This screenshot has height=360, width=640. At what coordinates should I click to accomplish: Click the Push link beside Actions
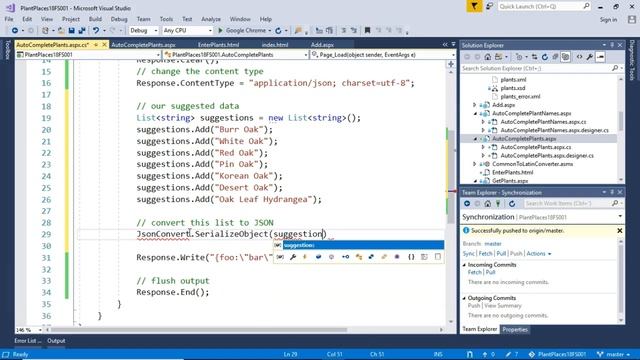[x=516, y=253]
